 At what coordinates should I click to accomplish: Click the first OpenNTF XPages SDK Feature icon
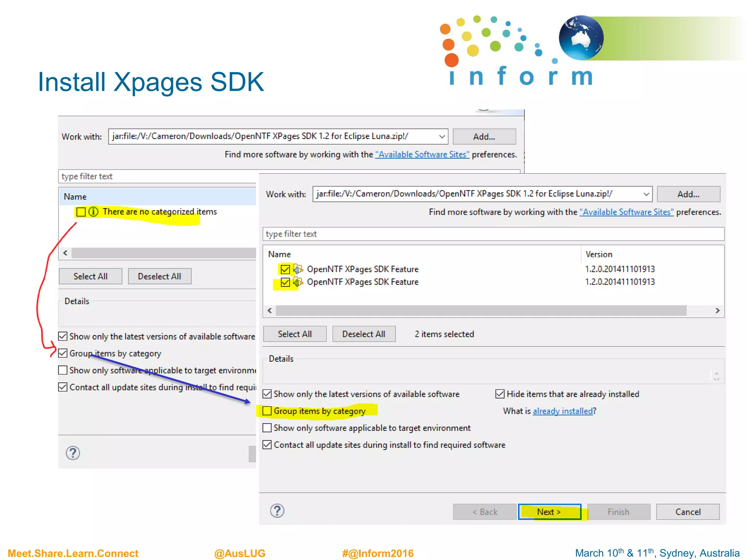coord(298,269)
